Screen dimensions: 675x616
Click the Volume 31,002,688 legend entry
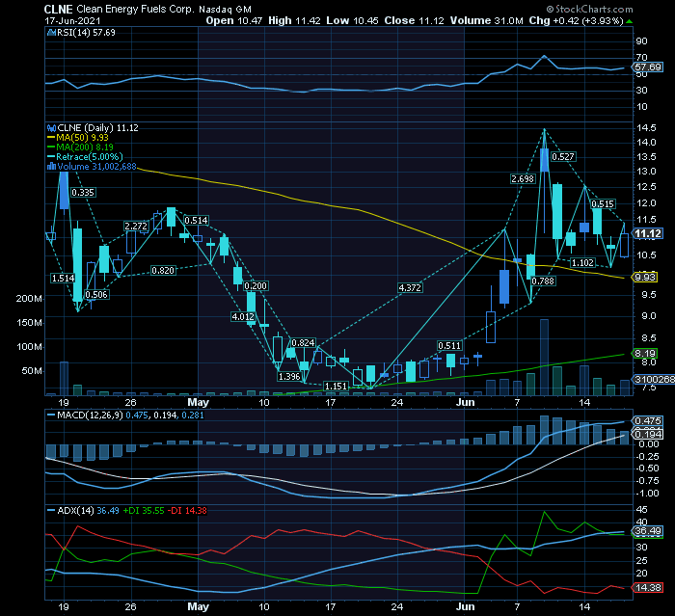click(96, 167)
